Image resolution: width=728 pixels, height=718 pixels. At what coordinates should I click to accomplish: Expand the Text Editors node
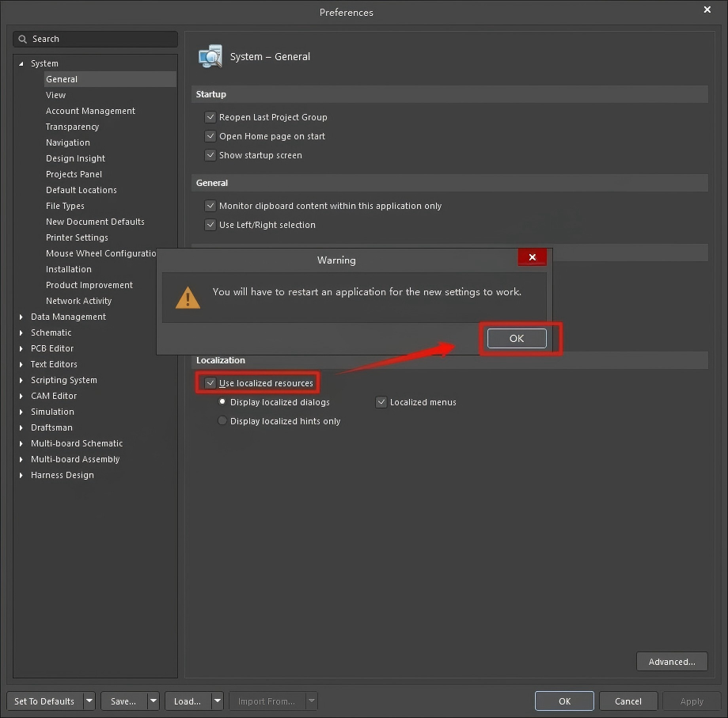click(x=21, y=365)
